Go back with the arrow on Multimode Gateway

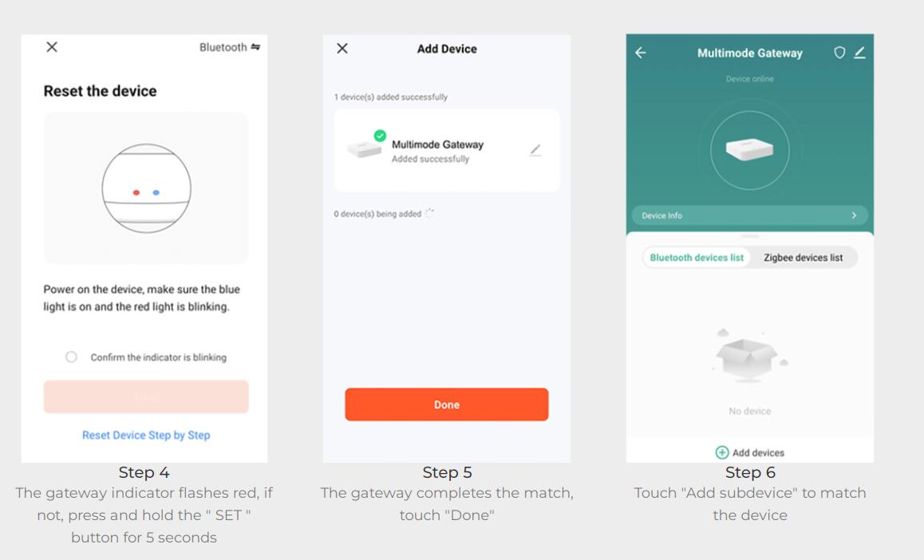[x=641, y=53]
